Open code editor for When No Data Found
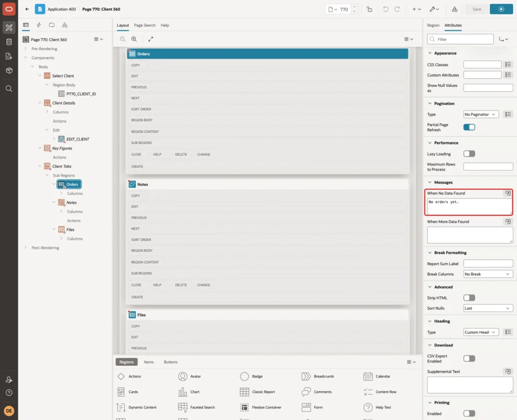This screenshot has height=420, width=517. click(x=508, y=193)
